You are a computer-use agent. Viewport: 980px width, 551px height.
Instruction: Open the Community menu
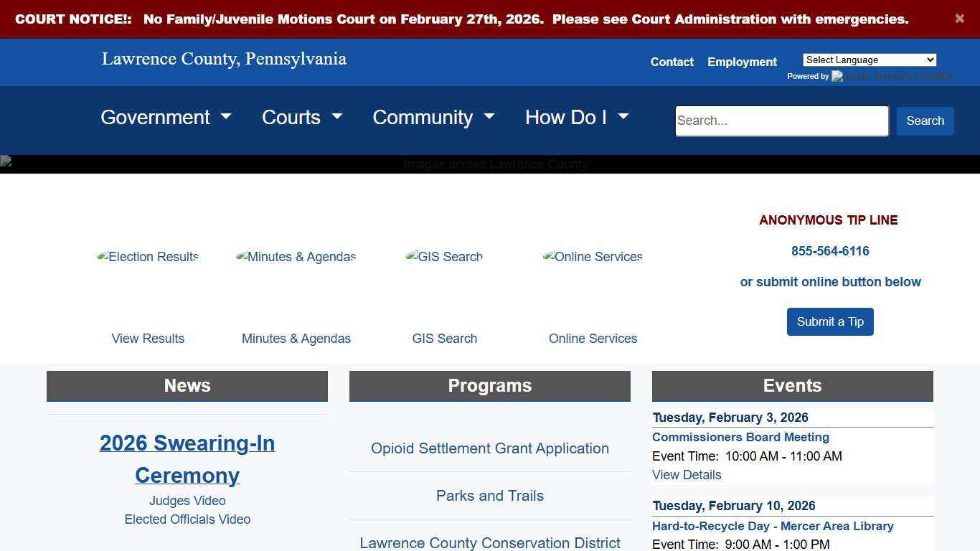click(433, 118)
